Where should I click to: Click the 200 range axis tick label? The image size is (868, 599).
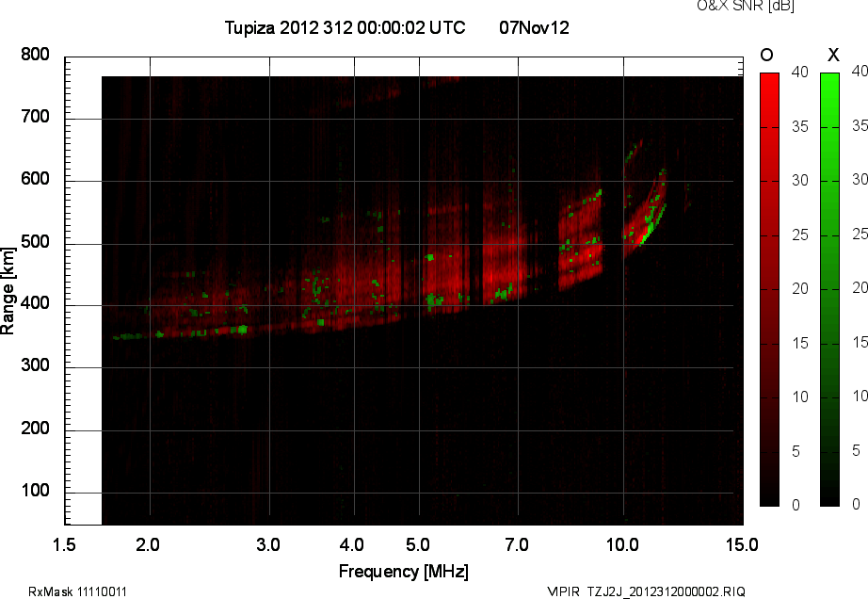pos(36,428)
